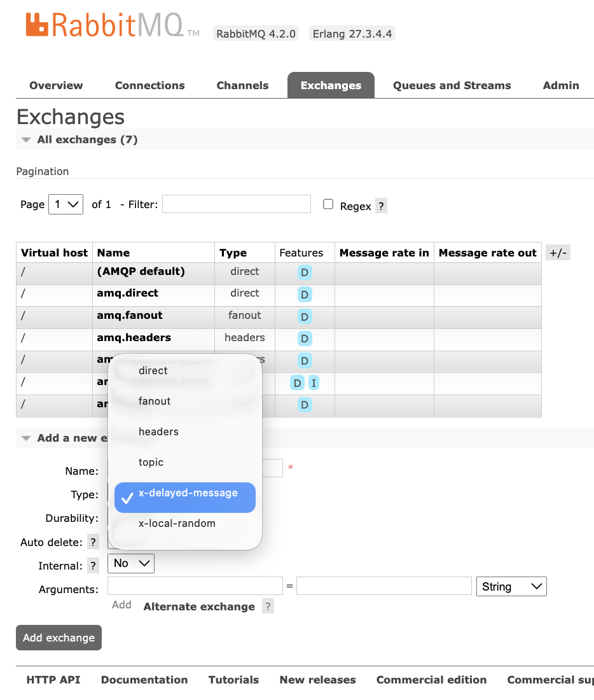
Task: Open the Documentation link in the footer
Action: tap(144, 680)
